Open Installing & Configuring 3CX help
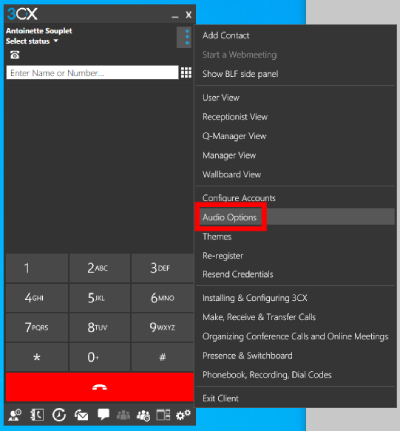The image size is (400, 431). point(295,298)
